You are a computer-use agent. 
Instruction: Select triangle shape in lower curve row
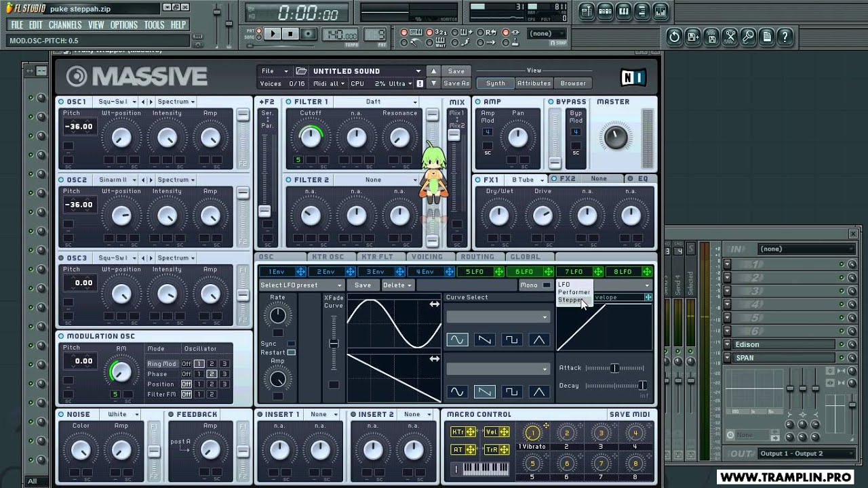click(538, 392)
